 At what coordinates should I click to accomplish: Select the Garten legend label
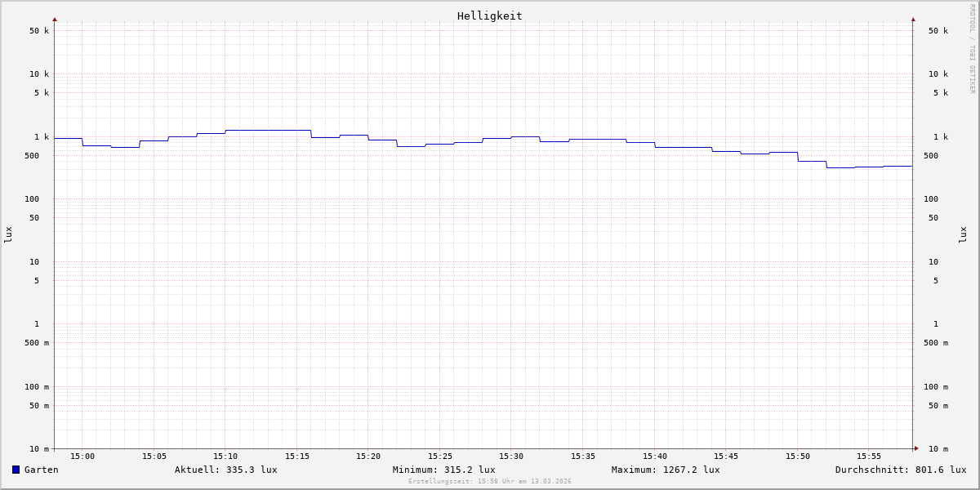[41, 470]
